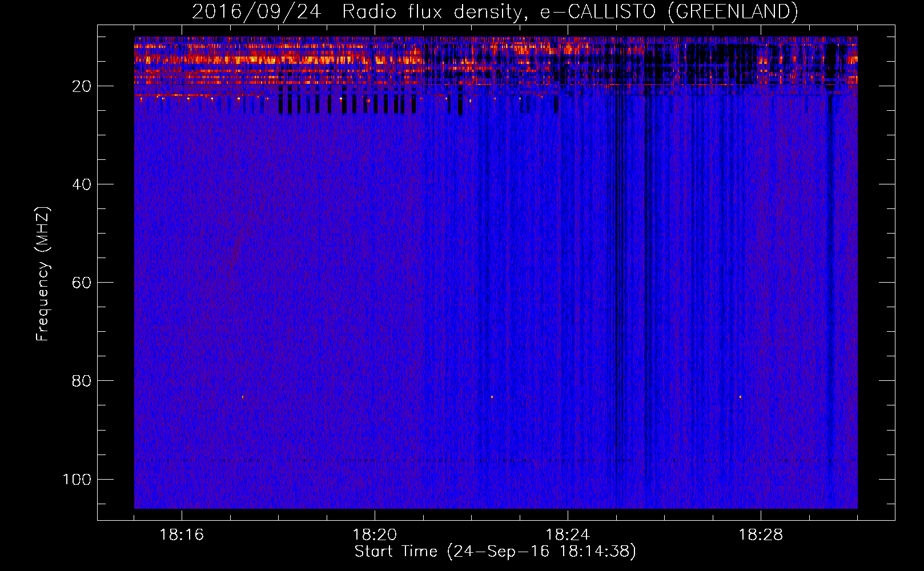Click the 18:16 time tick label
The image size is (924, 571).
pyautogui.click(x=182, y=535)
